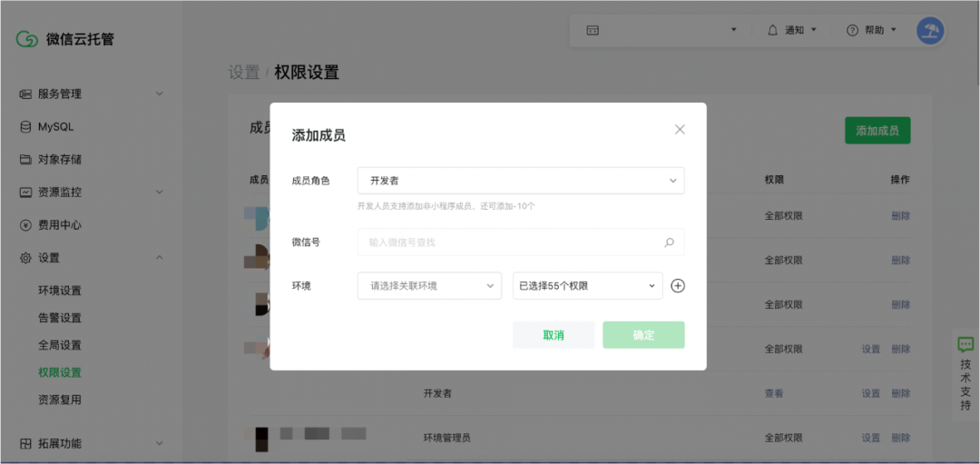Expand the 服务管理 chevron
The width and height of the screenshot is (980, 464).
pyautogui.click(x=160, y=94)
